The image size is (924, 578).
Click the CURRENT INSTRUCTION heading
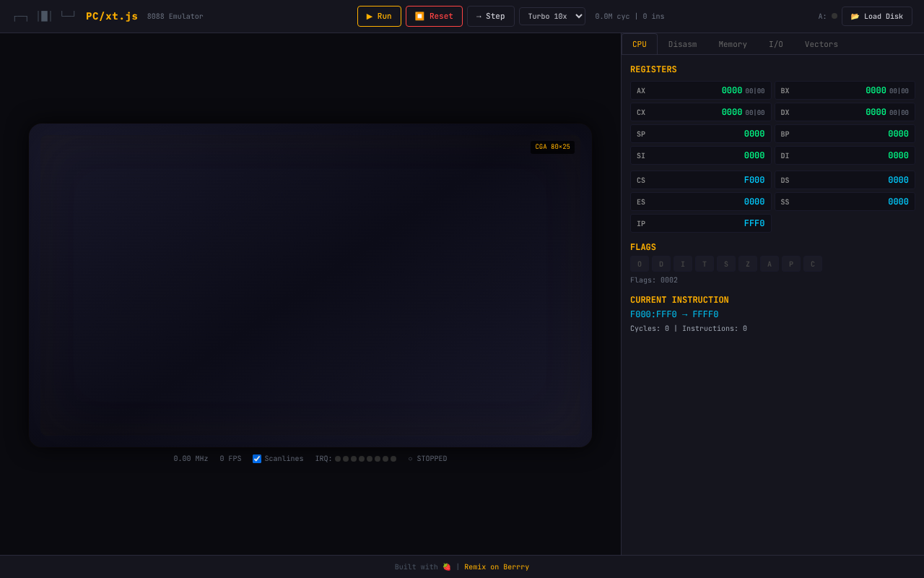(x=679, y=300)
